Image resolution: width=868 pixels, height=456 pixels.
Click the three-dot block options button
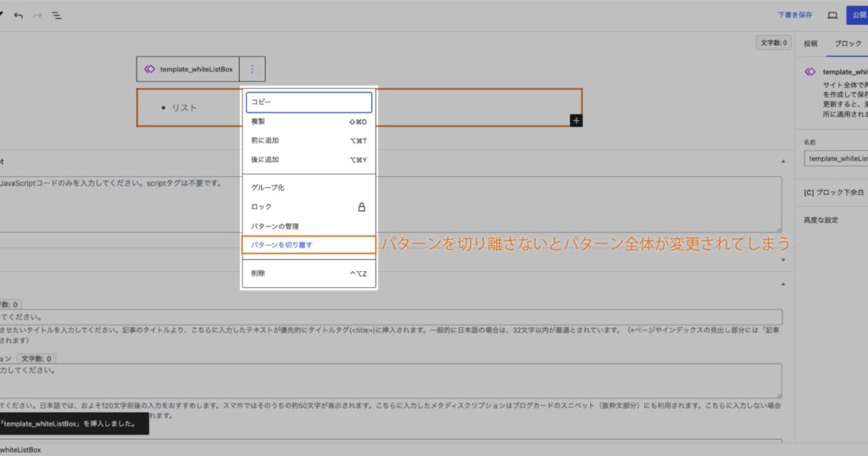coord(253,70)
